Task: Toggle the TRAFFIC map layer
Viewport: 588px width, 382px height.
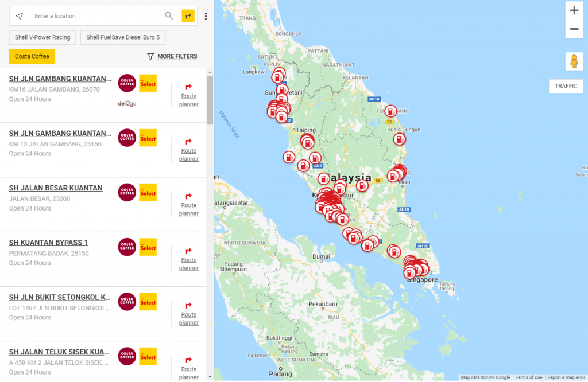Action: [566, 86]
